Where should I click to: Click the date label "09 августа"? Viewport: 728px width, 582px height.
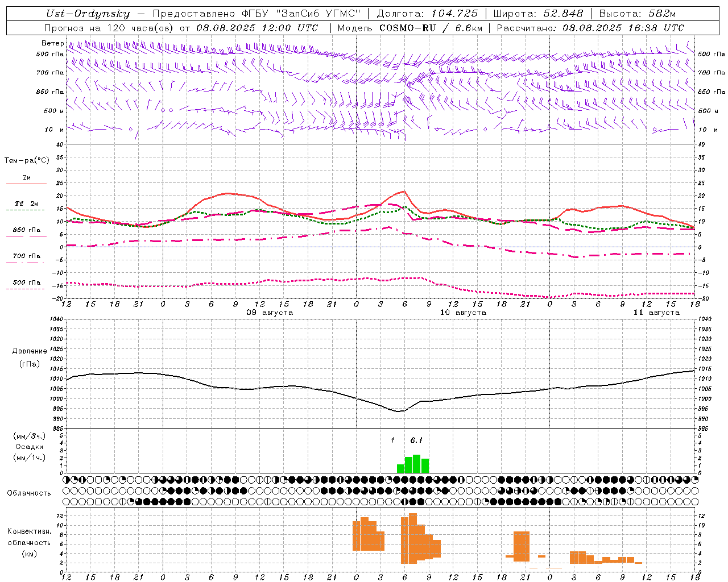click(x=270, y=313)
